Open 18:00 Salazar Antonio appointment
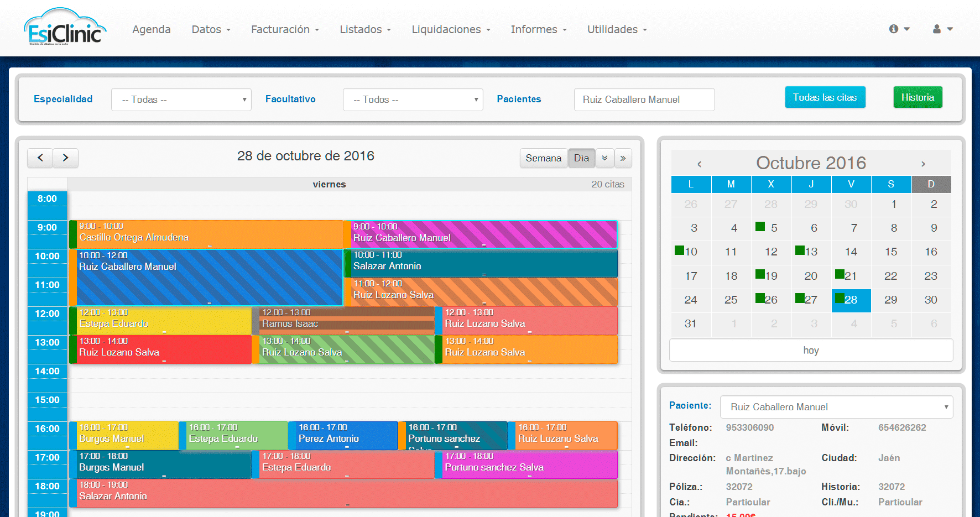This screenshot has width=980, height=517. tap(343, 493)
